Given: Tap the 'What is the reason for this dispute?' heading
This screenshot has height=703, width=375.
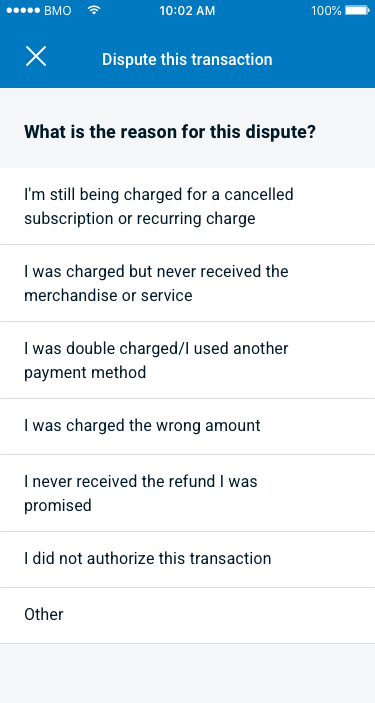Looking at the screenshot, I should tap(170, 132).
